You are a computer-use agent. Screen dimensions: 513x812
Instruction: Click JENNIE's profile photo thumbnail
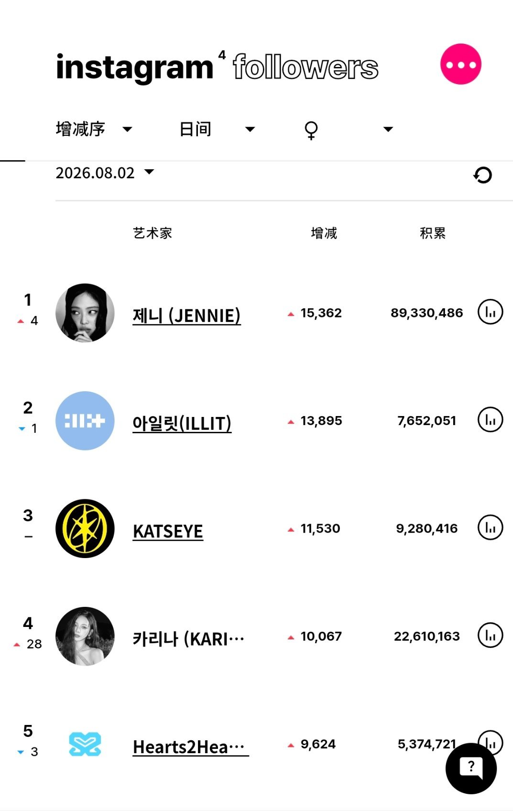85,313
